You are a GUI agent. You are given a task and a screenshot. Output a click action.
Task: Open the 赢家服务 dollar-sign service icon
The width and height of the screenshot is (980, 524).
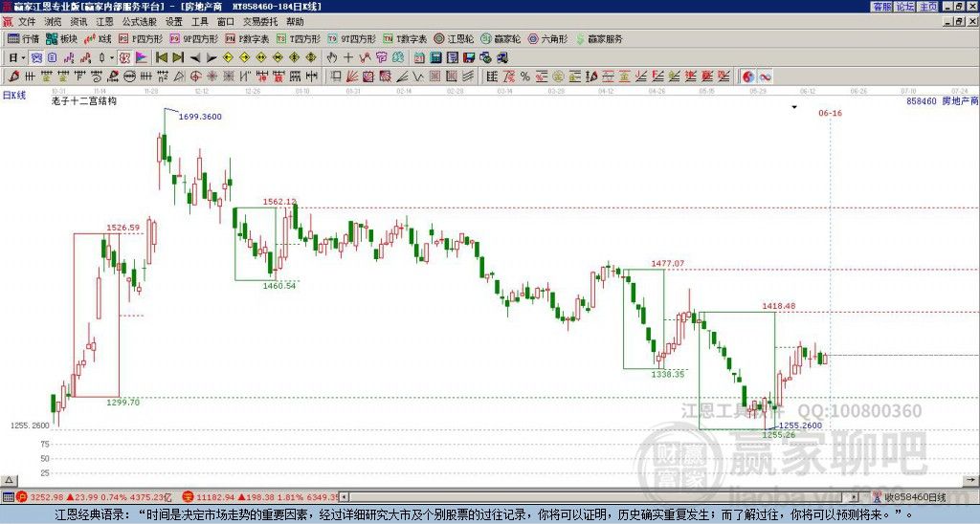[599, 38]
